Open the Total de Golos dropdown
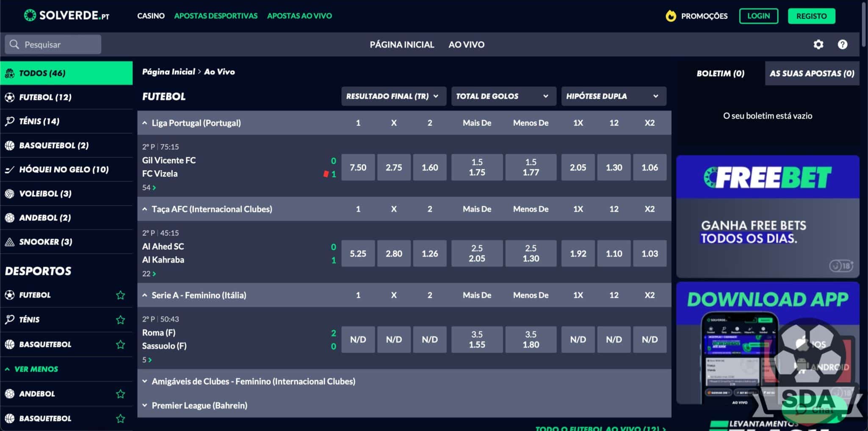 (x=503, y=96)
